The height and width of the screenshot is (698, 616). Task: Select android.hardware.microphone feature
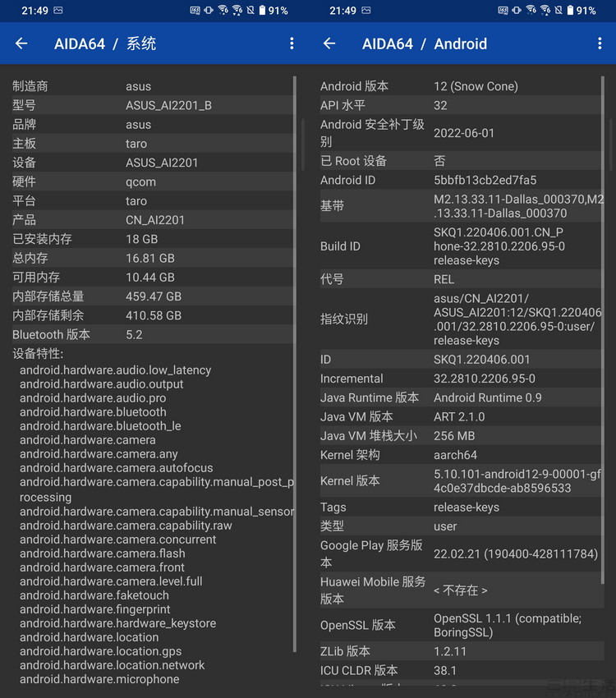pyautogui.click(x=99, y=679)
